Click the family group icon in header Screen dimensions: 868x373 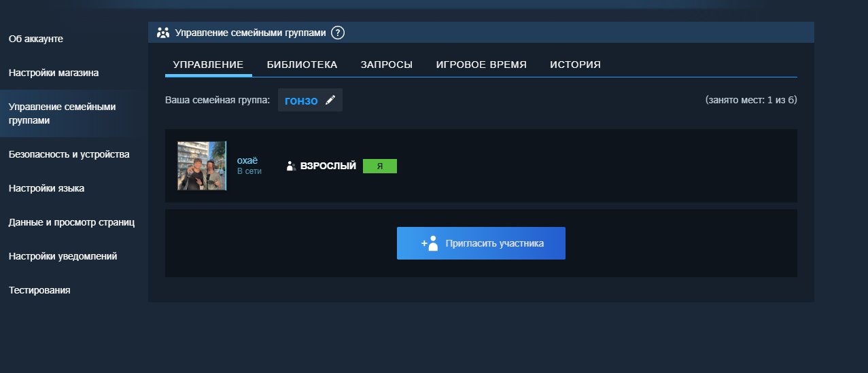pyautogui.click(x=163, y=33)
